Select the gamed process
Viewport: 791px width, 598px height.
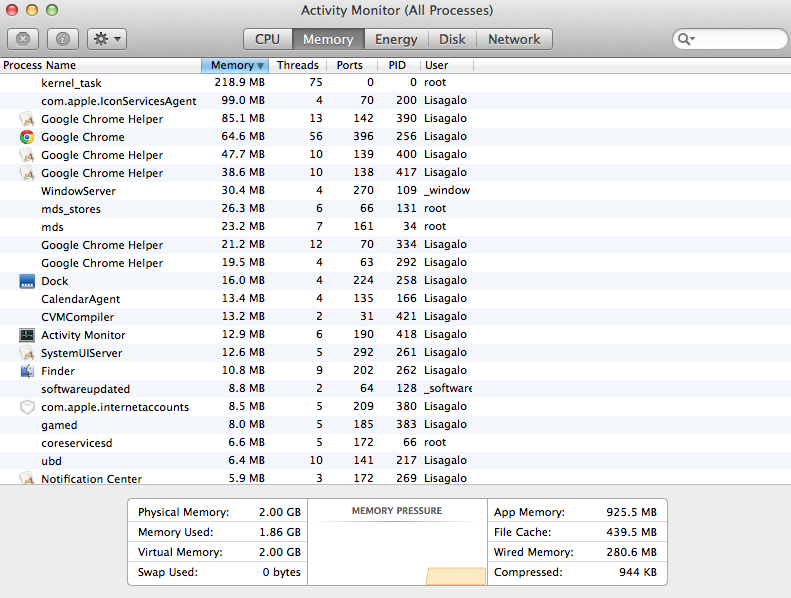click(x=396, y=425)
